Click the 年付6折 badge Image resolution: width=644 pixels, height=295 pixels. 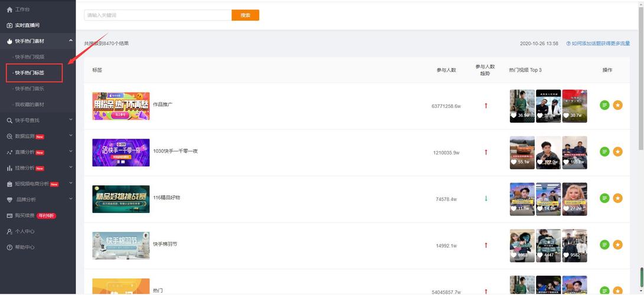[x=46, y=215]
